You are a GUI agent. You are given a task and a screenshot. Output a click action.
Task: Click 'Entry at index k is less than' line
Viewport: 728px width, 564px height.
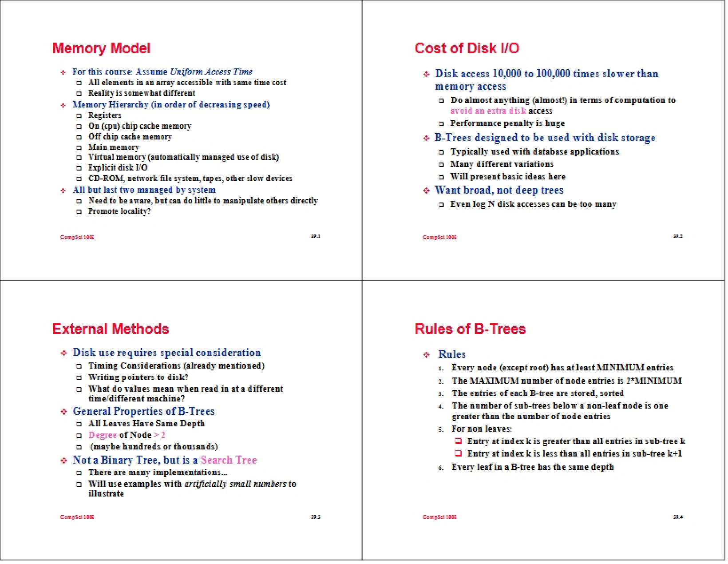(x=574, y=454)
